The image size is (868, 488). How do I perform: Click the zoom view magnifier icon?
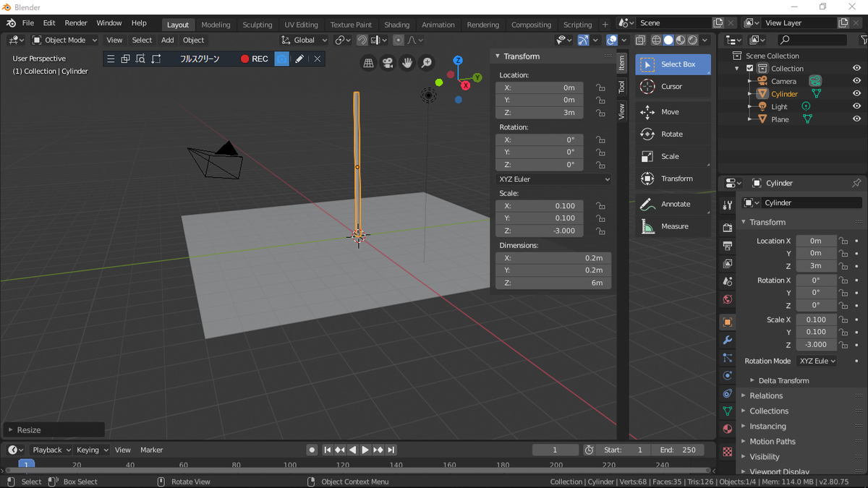427,64
